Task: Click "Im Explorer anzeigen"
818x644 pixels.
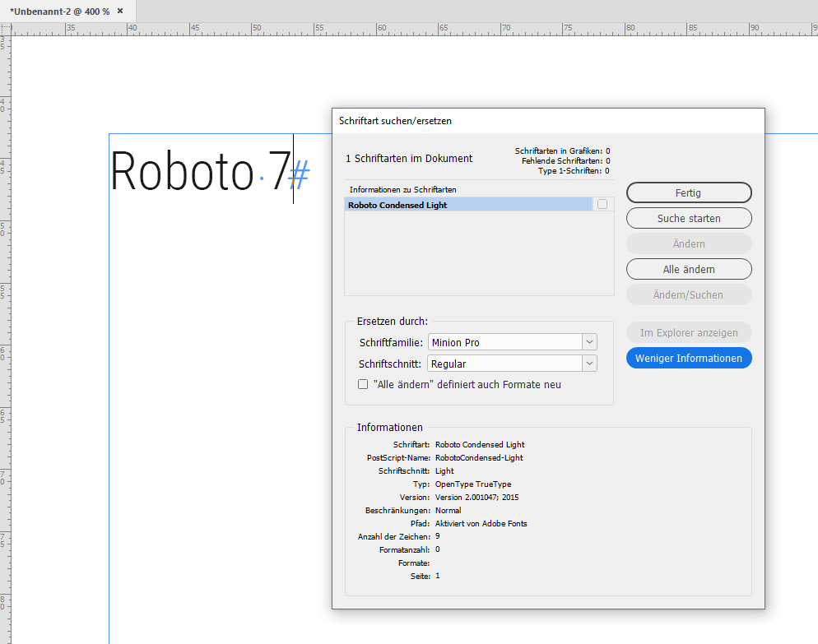Action: [x=689, y=332]
